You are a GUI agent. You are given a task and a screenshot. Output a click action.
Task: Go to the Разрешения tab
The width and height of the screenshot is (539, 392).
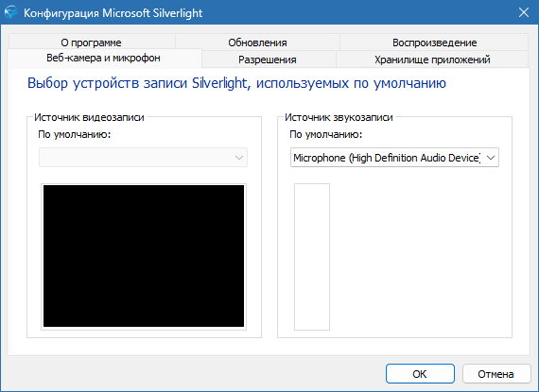point(268,60)
